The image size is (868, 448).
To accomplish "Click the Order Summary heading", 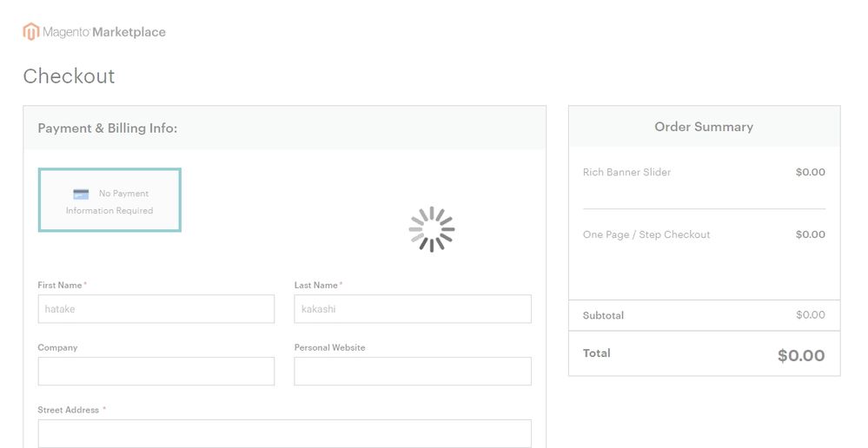I will (x=704, y=127).
